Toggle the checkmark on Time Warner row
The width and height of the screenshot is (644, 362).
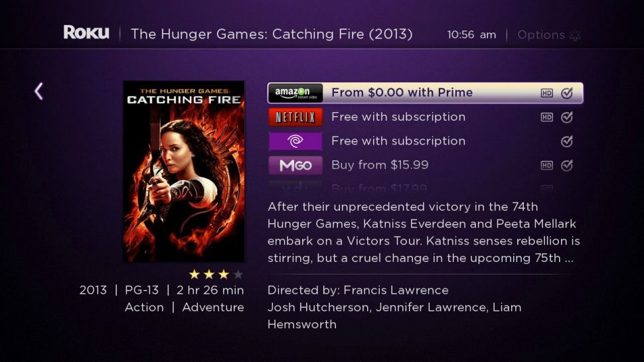[x=567, y=141]
